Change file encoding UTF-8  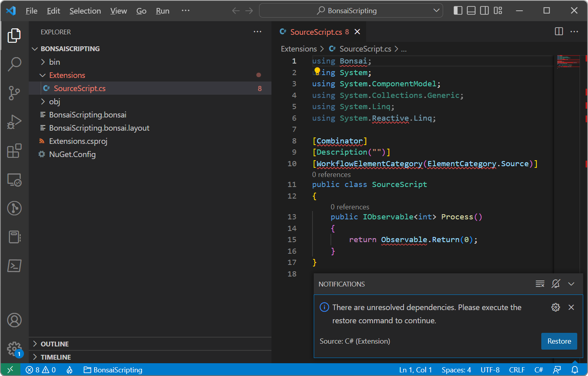click(x=490, y=370)
